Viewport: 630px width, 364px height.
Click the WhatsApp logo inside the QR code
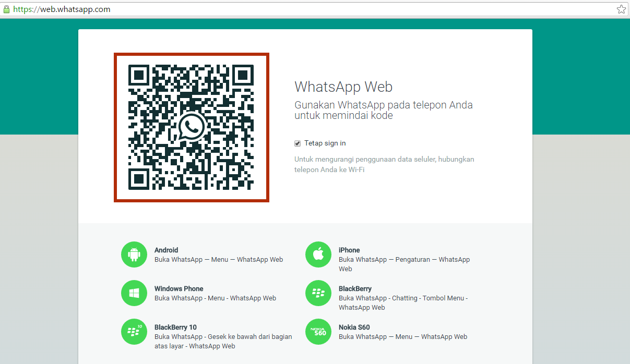pos(191,127)
